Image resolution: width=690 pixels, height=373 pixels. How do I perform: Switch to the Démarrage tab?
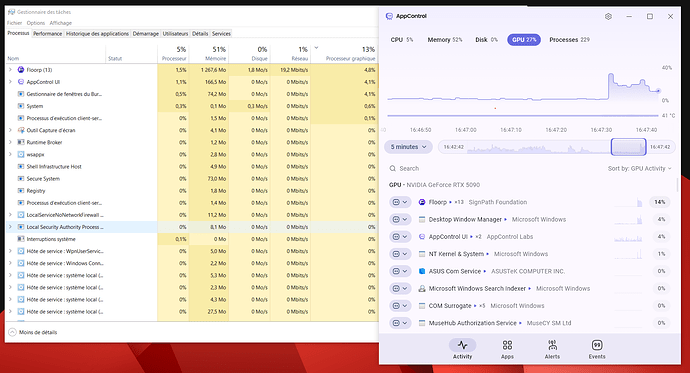point(146,34)
